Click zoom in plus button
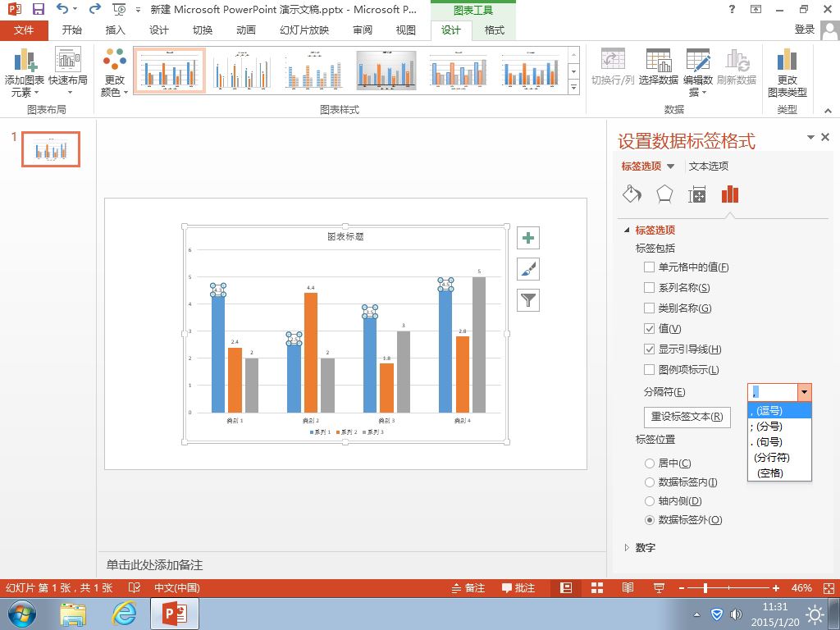 click(776, 588)
